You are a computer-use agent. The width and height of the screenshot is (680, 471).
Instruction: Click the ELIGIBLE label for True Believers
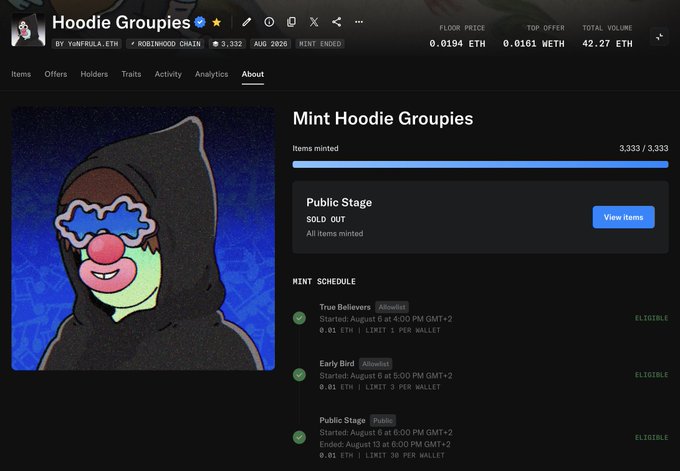pyautogui.click(x=651, y=318)
